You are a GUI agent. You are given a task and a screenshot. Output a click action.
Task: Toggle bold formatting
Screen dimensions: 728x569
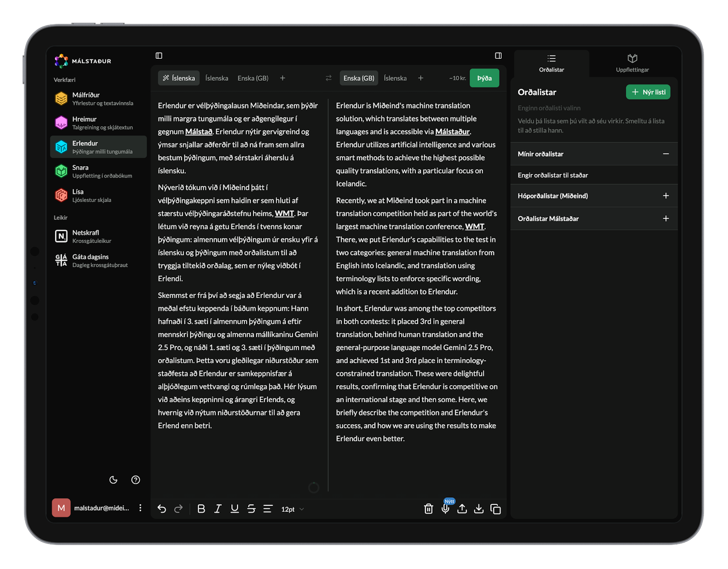[201, 509]
